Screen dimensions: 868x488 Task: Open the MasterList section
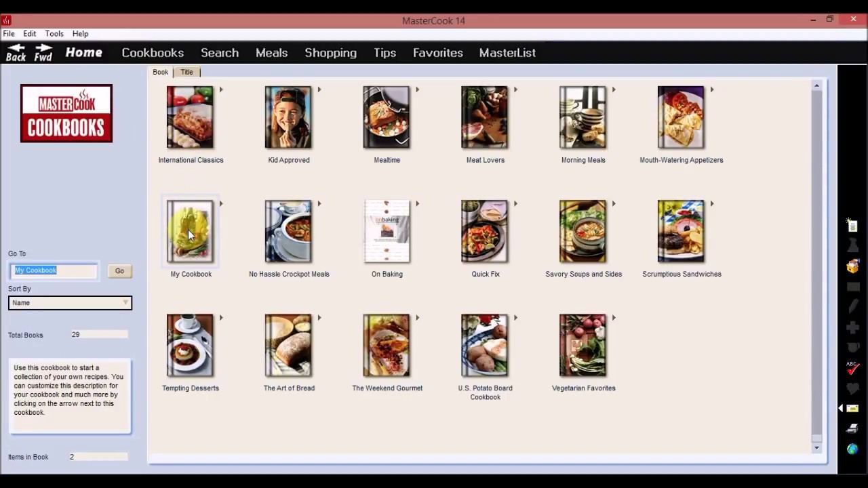click(507, 52)
